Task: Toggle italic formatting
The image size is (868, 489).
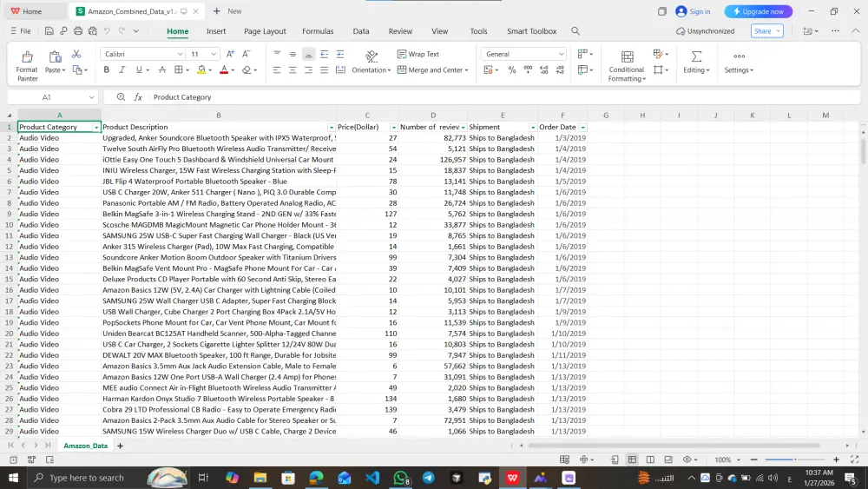Action: (122, 69)
